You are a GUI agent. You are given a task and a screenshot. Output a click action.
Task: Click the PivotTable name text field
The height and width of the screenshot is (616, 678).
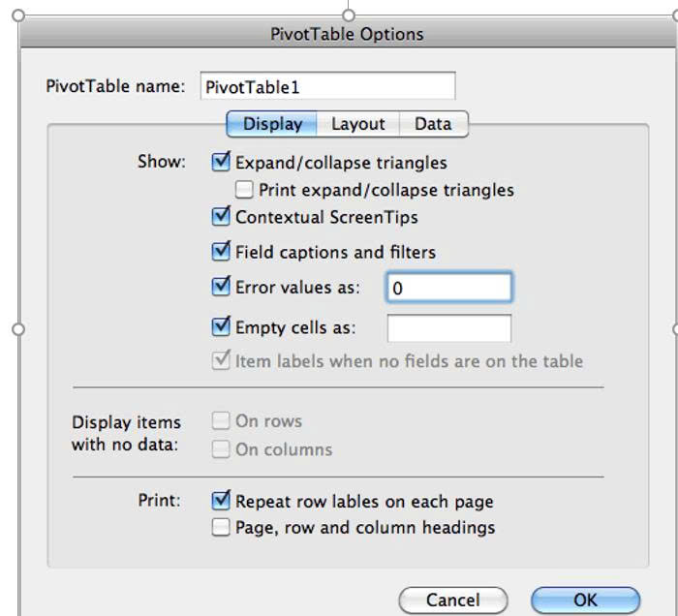[x=326, y=86]
